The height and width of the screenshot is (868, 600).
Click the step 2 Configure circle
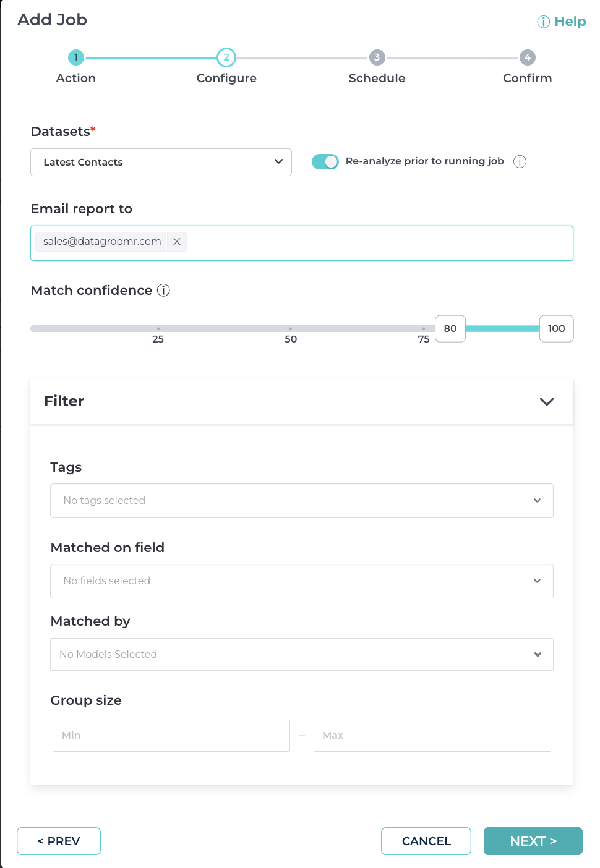click(x=226, y=57)
